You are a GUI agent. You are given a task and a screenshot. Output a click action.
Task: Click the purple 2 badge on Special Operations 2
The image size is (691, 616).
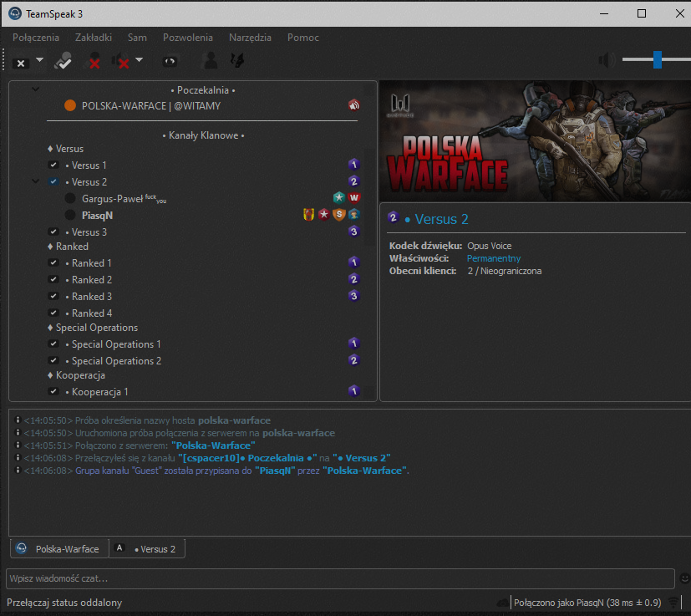click(x=354, y=361)
